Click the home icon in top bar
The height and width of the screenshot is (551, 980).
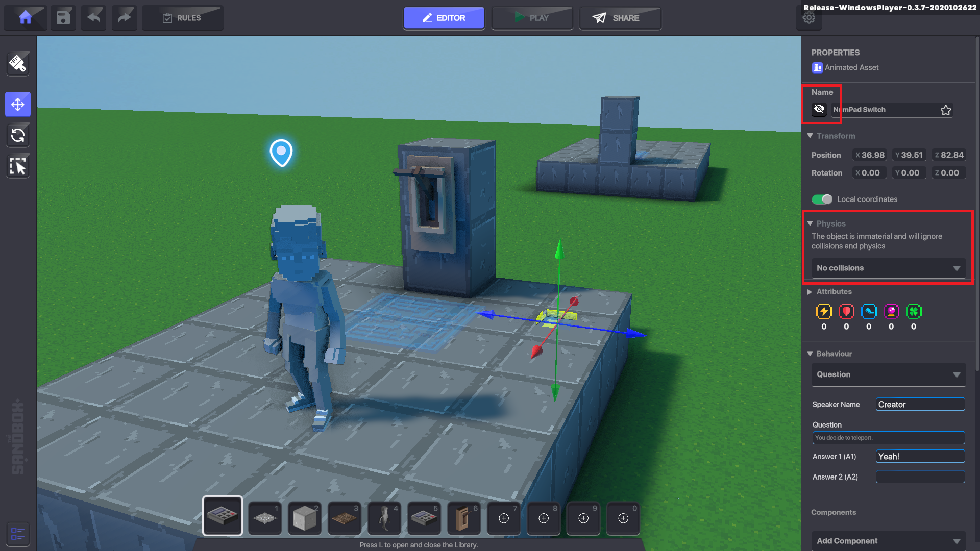click(26, 18)
